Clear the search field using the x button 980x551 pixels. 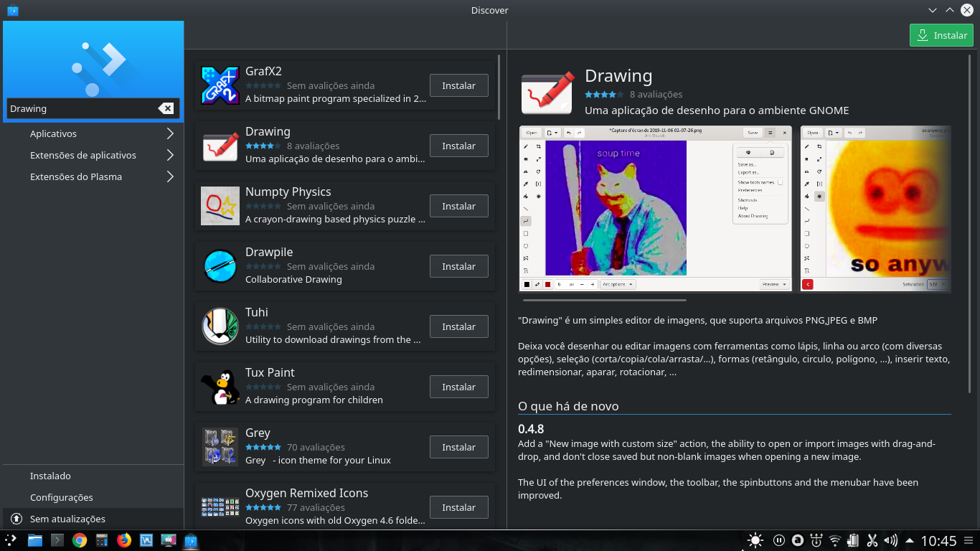(x=166, y=108)
